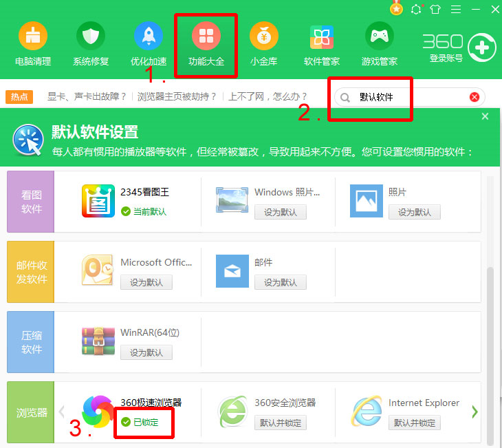Click into the 默认软件 search field
This screenshot has width=502, height=448.
pyautogui.click(x=410, y=97)
